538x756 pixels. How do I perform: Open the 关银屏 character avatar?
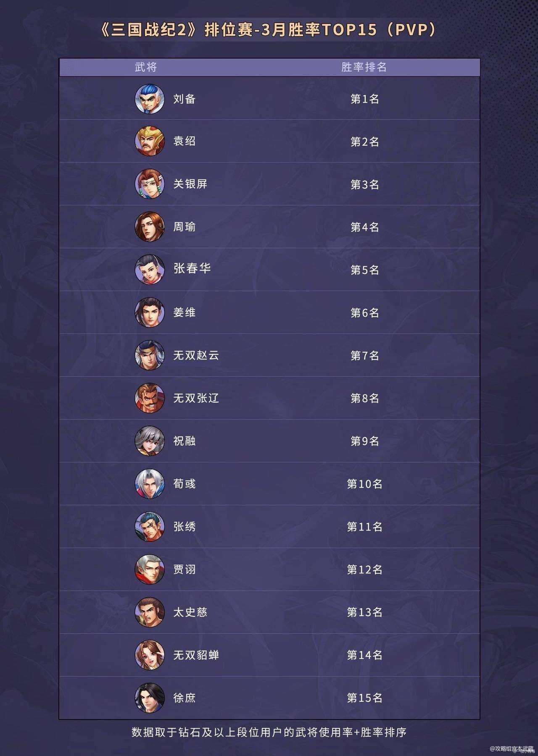[150, 184]
